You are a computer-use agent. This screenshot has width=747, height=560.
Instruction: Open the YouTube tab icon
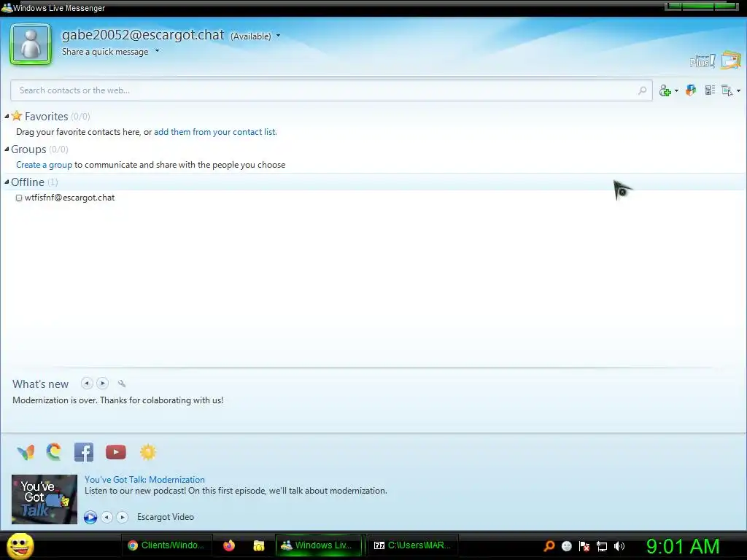click(116, 452)
